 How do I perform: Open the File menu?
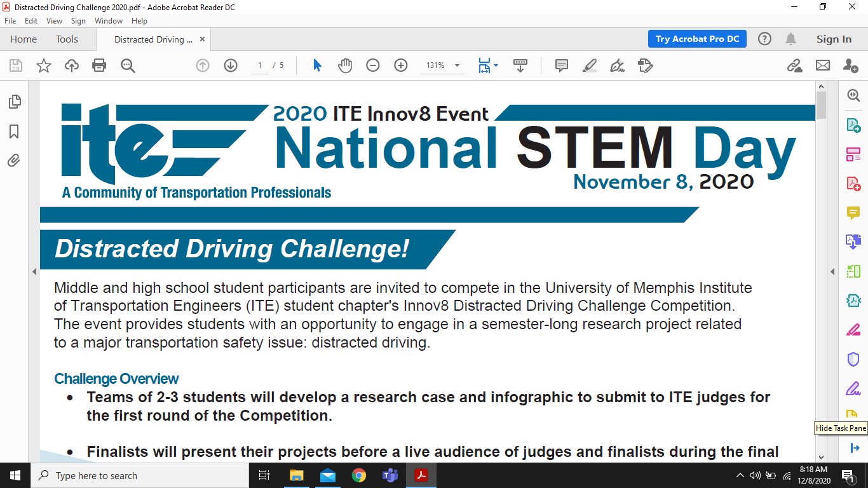tap(10, 21)
